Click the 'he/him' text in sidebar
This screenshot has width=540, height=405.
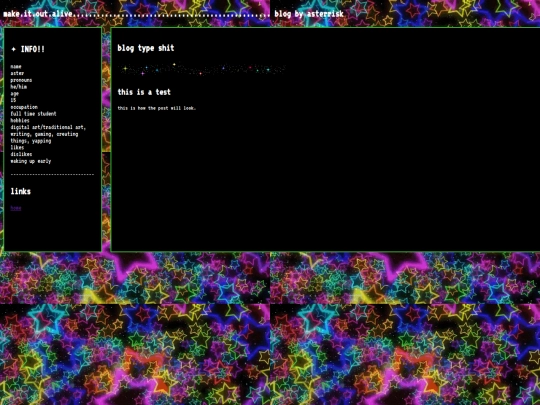19,87
